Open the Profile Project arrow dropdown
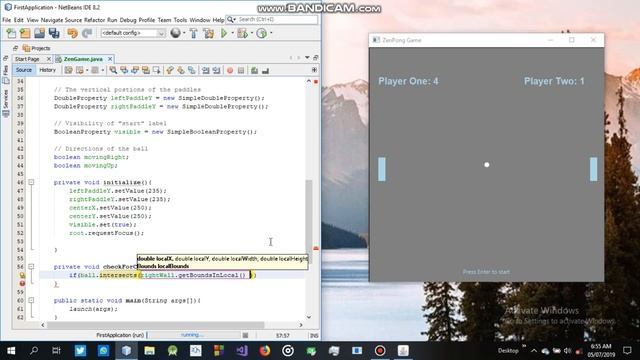The height and width of the screenshot is (360, 640). click(x=271, y=33)
